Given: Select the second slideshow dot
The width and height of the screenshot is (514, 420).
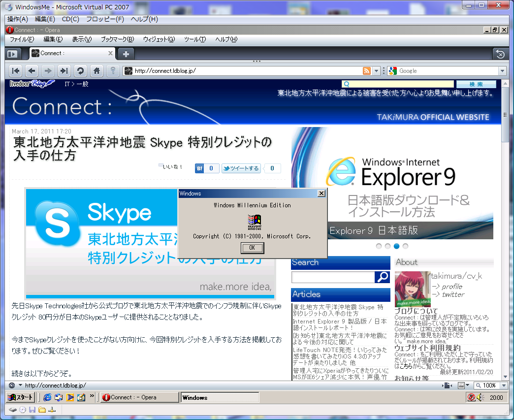Looking at the screenshot, I should [388, 246].
